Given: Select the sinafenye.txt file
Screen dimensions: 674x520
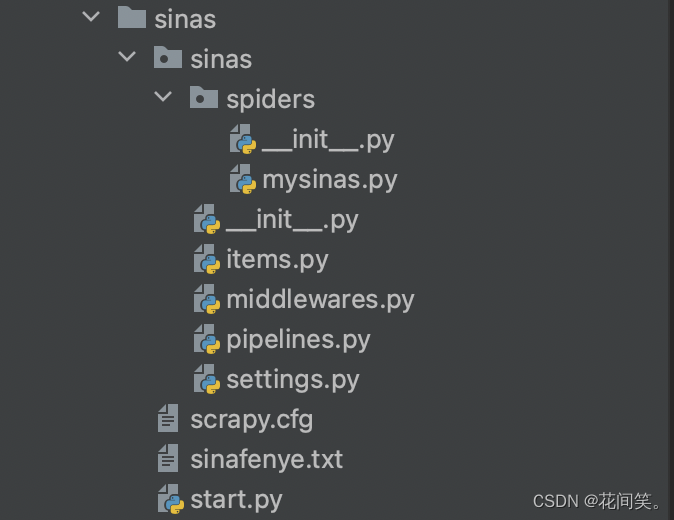Looking at the screenshot, I should [x=267, y=459].
